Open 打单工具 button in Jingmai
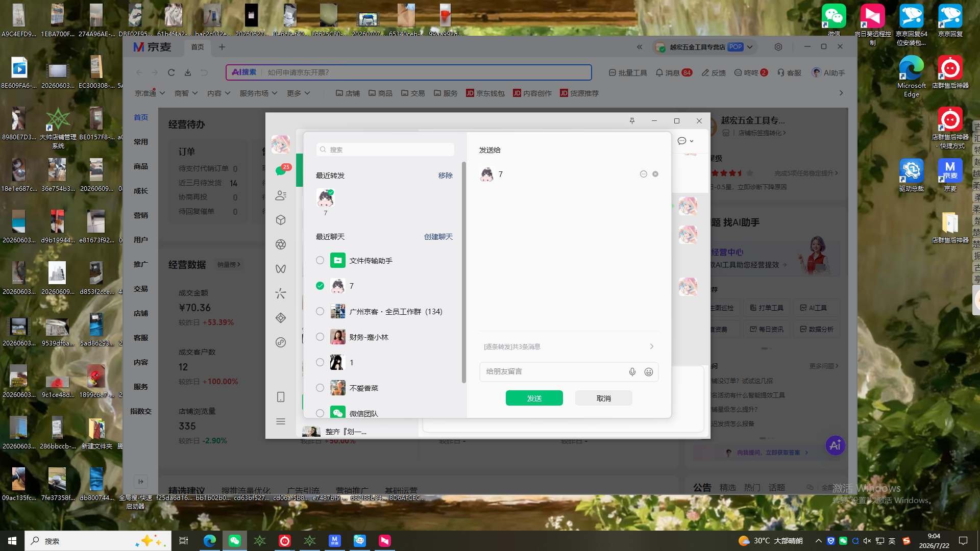 pos(767,308)
